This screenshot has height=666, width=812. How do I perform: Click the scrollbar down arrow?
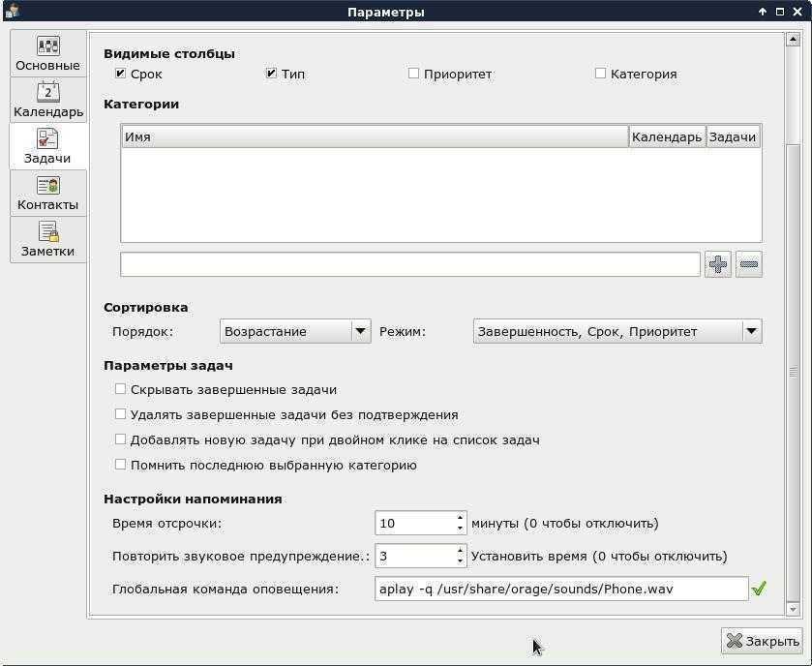[x=793, y=609]
